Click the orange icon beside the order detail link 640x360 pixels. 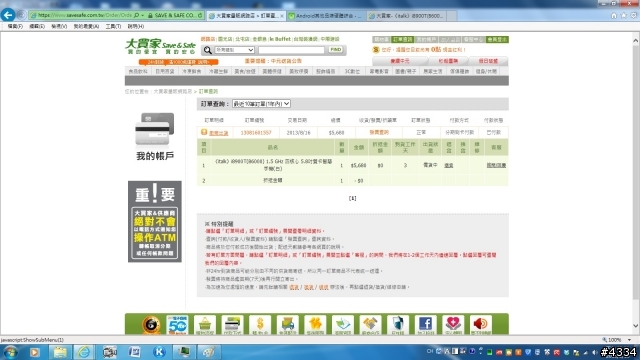[204, 132]
